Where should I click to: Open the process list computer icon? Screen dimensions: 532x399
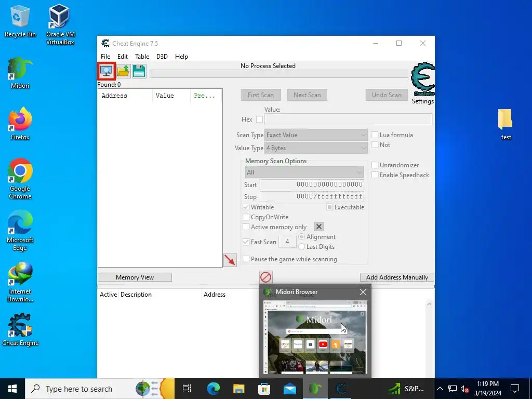click(x=106, y=71)
